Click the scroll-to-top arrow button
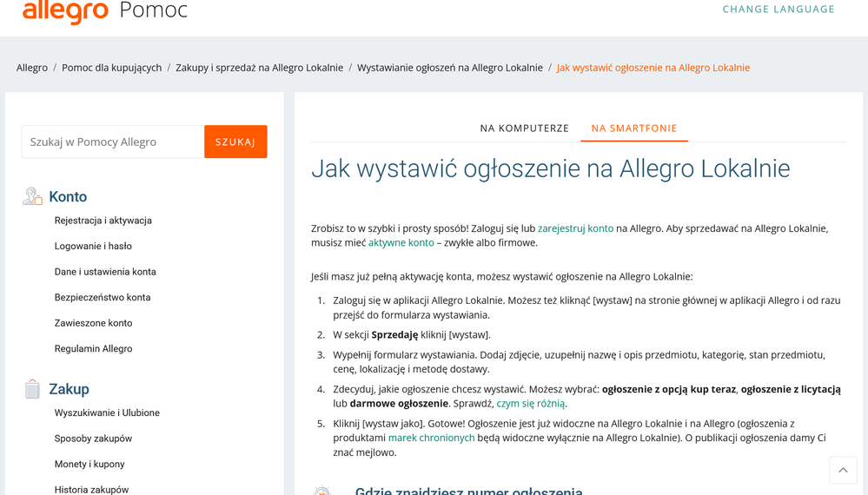The height and width of the screenshot is (495, 868). click(x=843, y=470)
